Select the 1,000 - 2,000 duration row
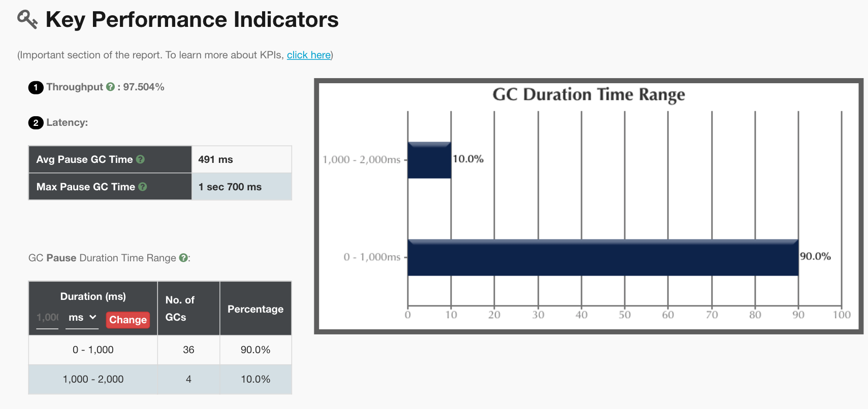Image resolution: width=868 pixels, height=409 pixels. point(93,379)
